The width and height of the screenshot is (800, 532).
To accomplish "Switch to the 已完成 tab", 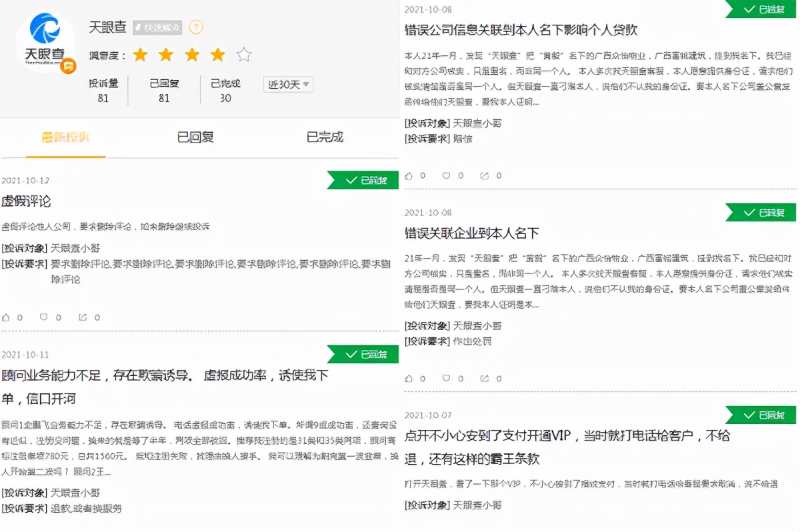I will pos(325,137).
